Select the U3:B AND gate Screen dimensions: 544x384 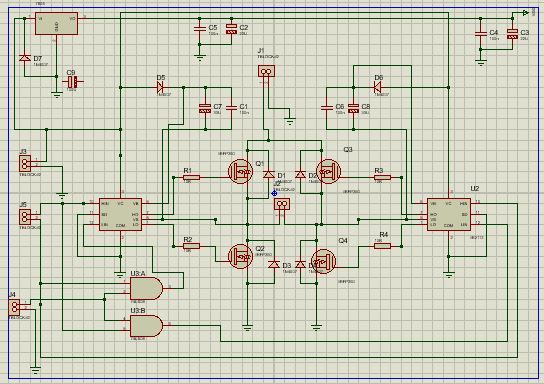point(146,326)
